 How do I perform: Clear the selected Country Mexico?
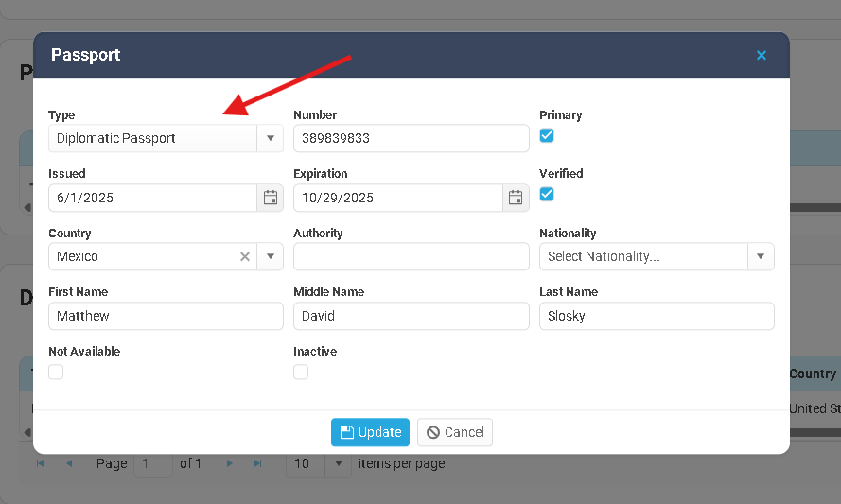pyautogui.click(x=244, y=256)
